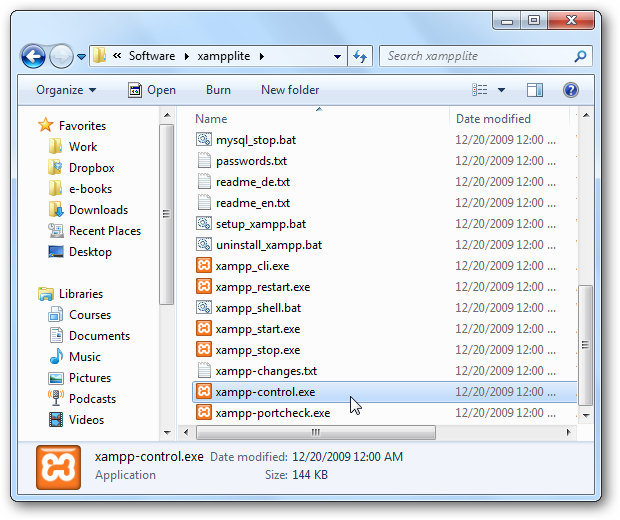Select Libraries in navigation pane
The height and width of the screenshot is (520, 620).
tap(81, 294)
